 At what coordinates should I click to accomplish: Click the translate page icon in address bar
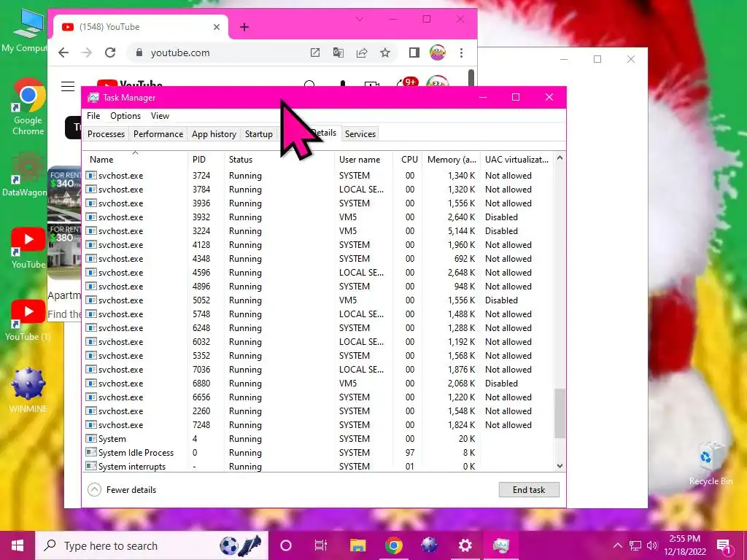tap(338, 52)
